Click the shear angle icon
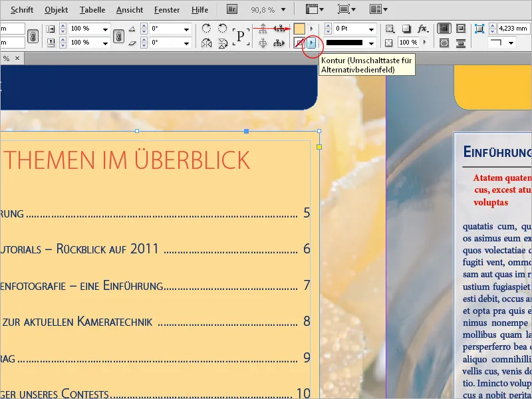532x399 pixels. pos(132,43)
